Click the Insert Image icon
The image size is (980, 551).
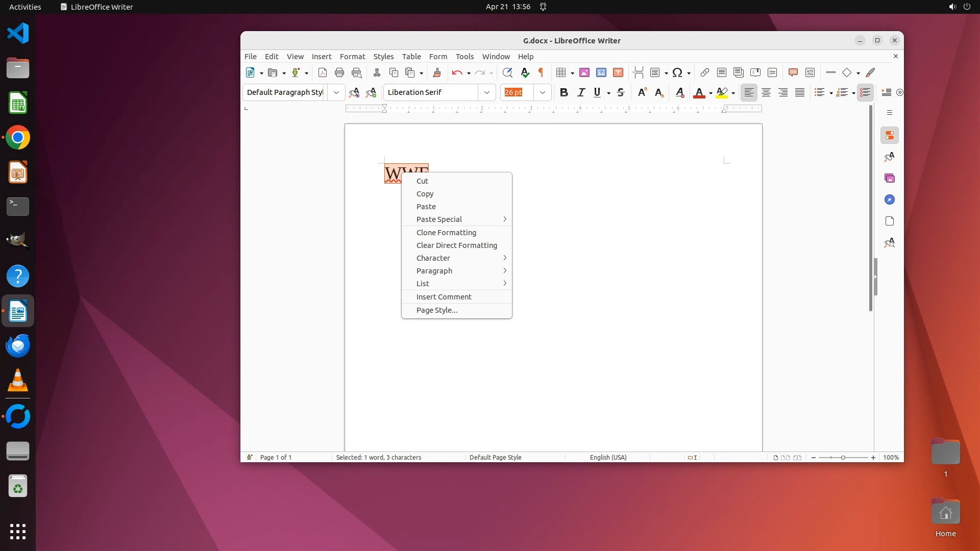click(x=584, y=72)
